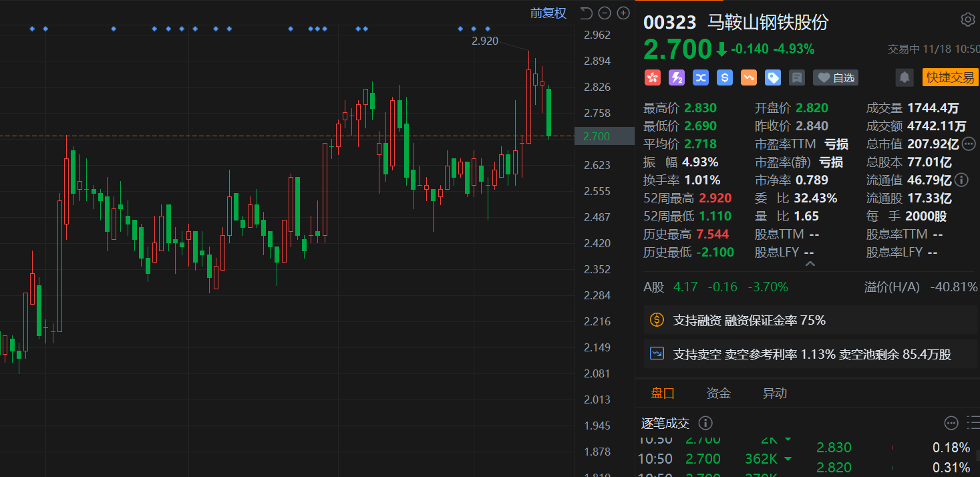Open the 前复权 adjustment dropdown
The image size is (980, 477).
click(548, 13)
